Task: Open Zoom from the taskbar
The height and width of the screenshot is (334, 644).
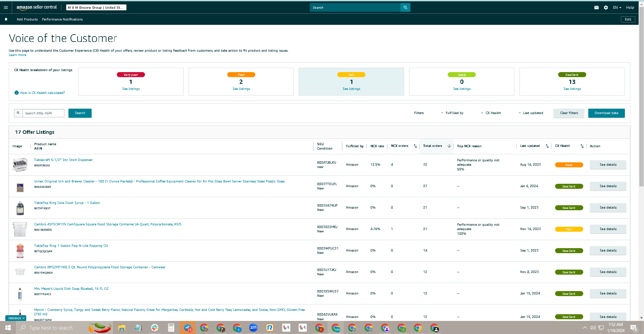Action: pos(253,328)
